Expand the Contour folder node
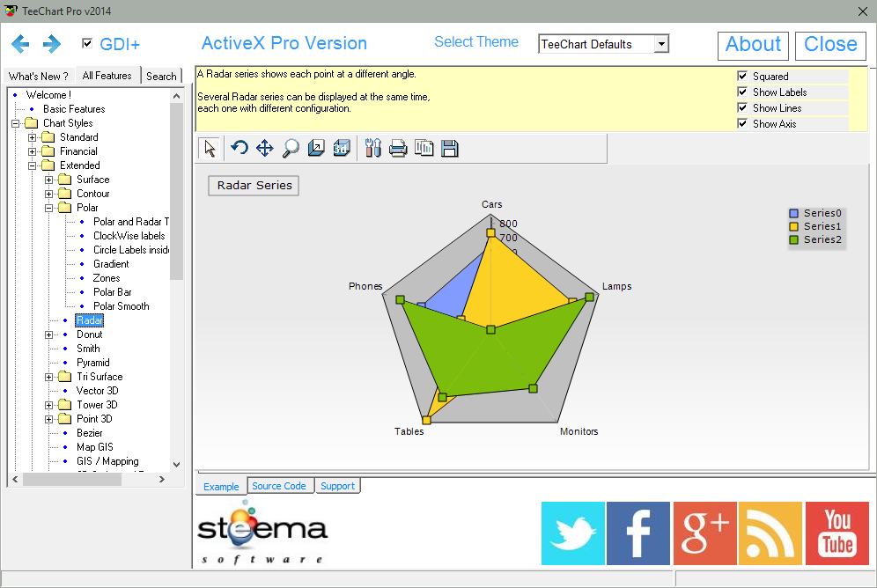877x588 pixels. (48, 194)
